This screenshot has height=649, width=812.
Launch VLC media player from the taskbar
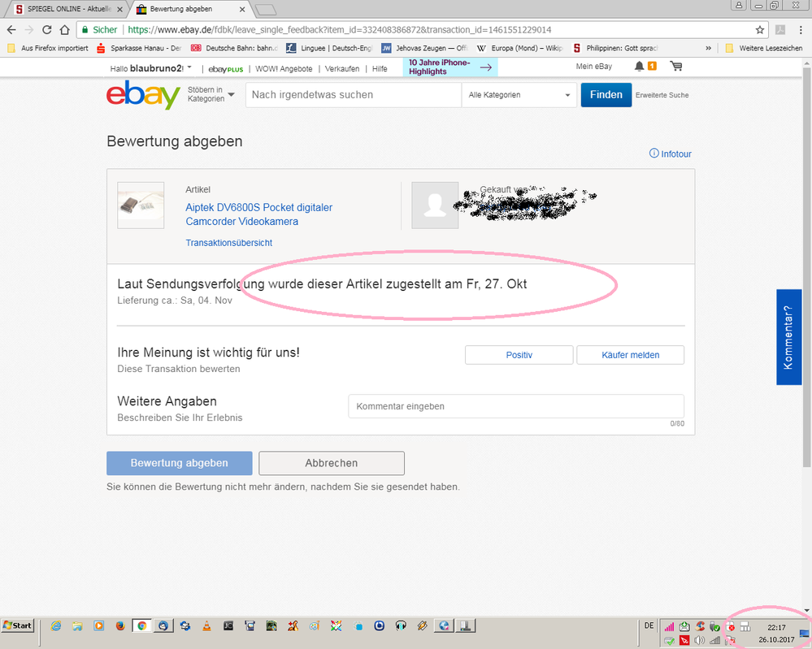pyautogui.click(x=206, y=625)
